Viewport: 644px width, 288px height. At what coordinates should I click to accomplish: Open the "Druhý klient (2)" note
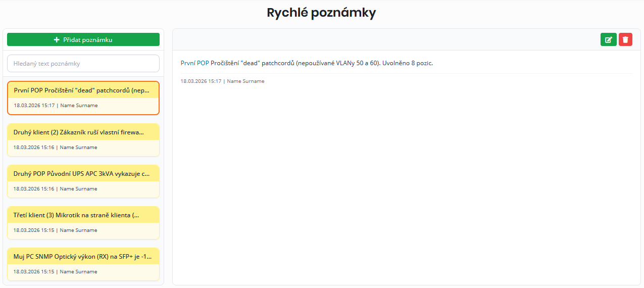(x=83, y=132)
